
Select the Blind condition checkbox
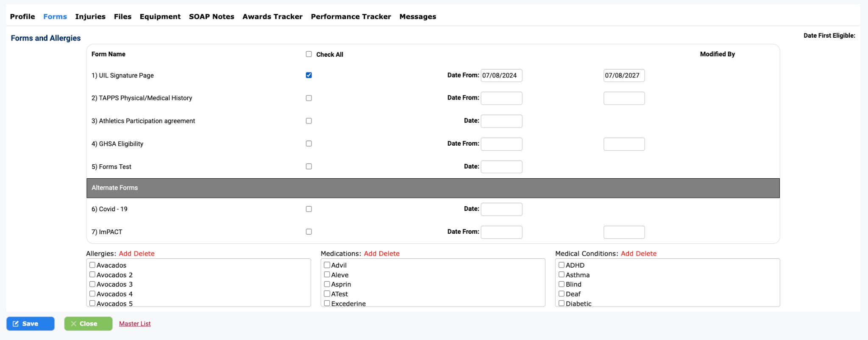pos(562,284)
